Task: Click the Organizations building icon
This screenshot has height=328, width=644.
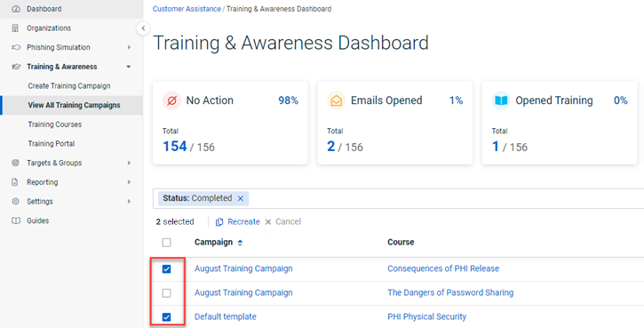Action: point(16,28)
